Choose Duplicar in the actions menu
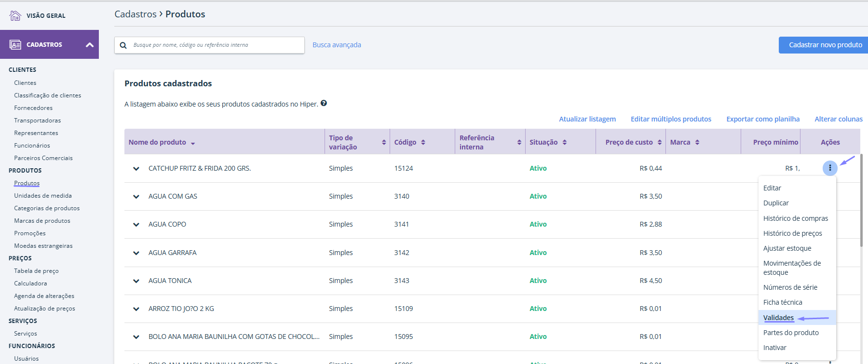The image size is (868, 364). coord(776,203)
